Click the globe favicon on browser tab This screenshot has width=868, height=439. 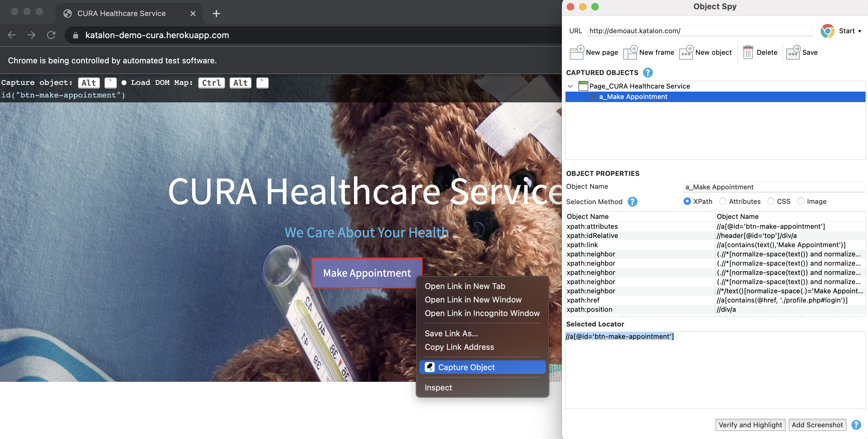68,14
